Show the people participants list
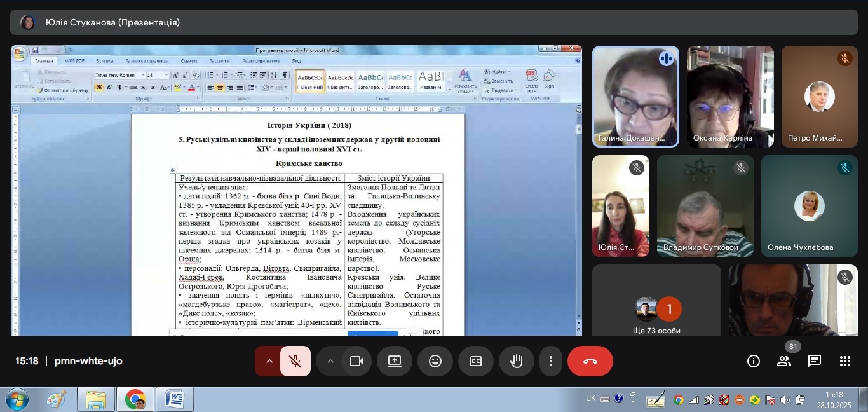The width and height of the screenshot is (868, 412). [784, 361]
